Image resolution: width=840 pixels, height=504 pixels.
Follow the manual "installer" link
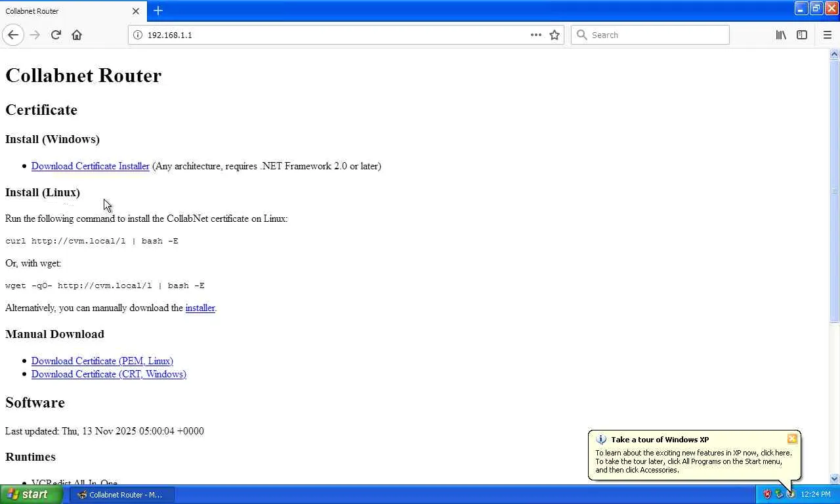click(x=200, y=308)
